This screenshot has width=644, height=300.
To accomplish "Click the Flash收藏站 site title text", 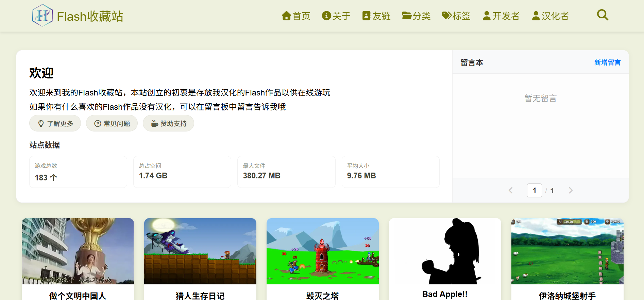I will [x=90, y=16].
